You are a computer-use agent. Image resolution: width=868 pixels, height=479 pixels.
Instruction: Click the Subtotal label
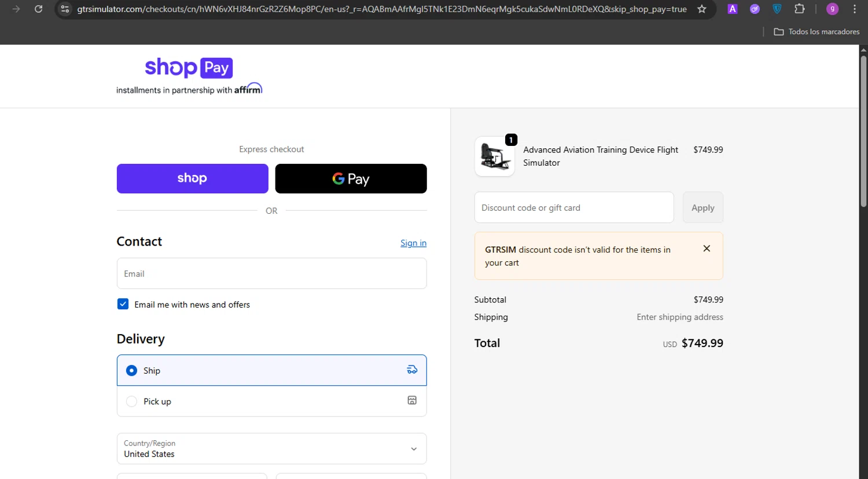(x=490, y=300)
